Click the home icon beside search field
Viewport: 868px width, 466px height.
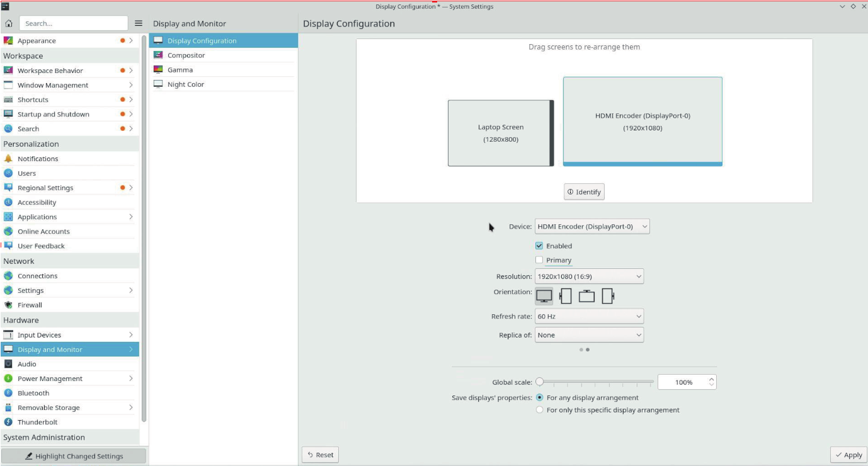(9, 23)
